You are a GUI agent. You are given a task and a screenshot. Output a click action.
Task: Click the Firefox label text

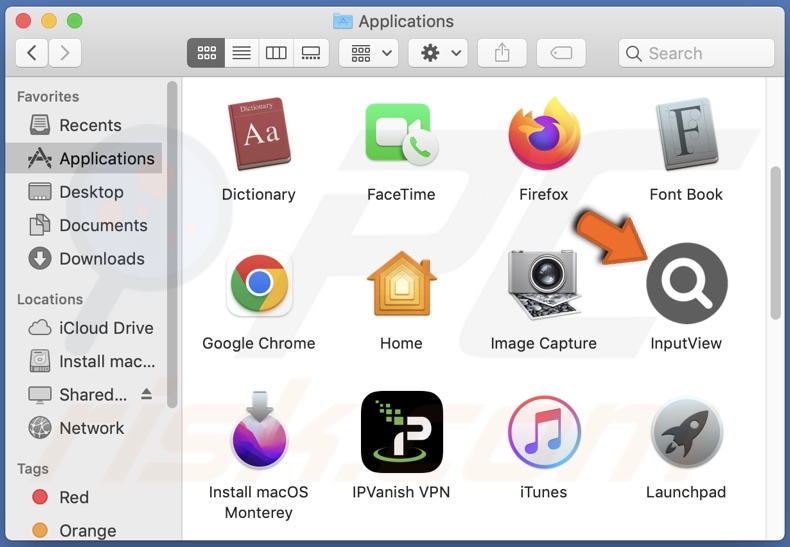(x=544, y=194)
